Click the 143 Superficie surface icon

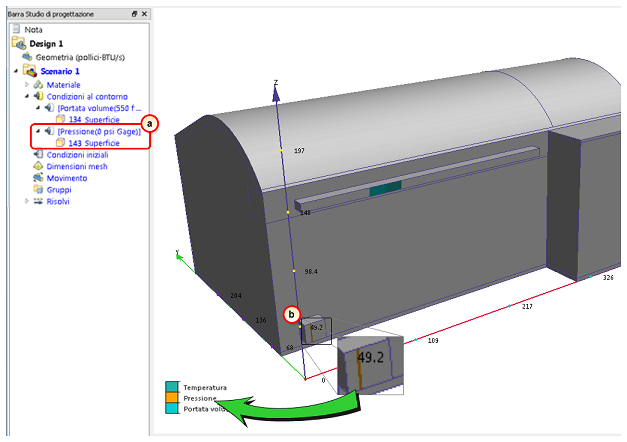click(x=60, y=142)
